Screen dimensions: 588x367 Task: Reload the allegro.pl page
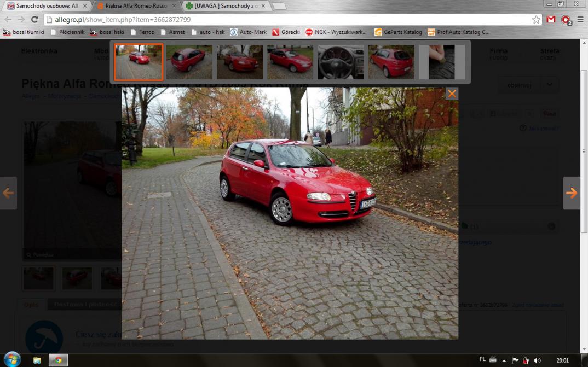coord(34,19)
